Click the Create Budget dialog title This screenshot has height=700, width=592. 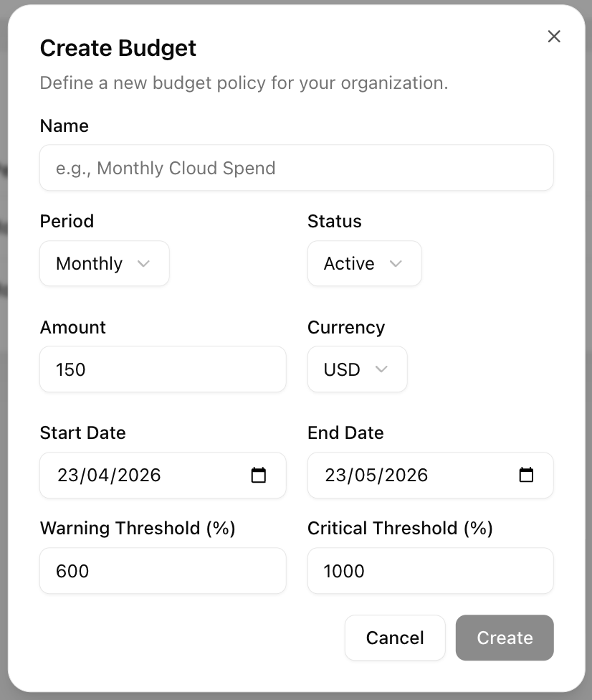118,47
